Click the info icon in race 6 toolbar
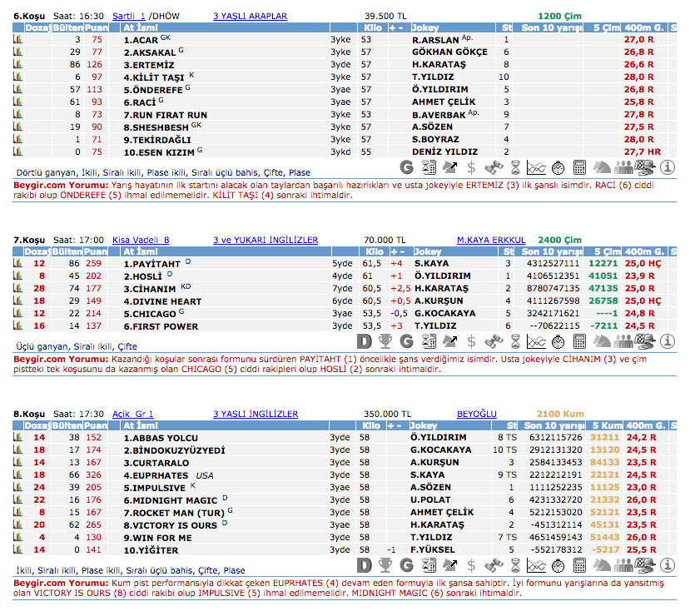Screen dimensions: 695x616 click(x=667, y=166)
